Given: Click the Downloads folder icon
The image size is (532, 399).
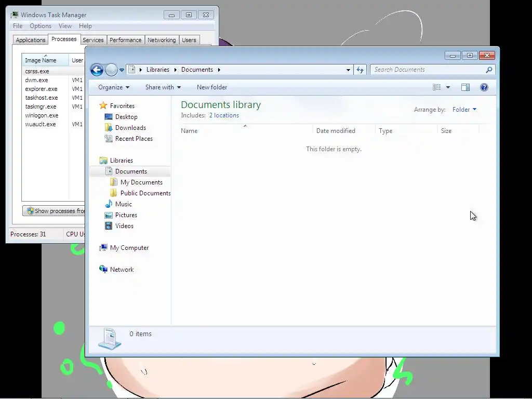Looking at the screenshot, I should pos(109,128).
